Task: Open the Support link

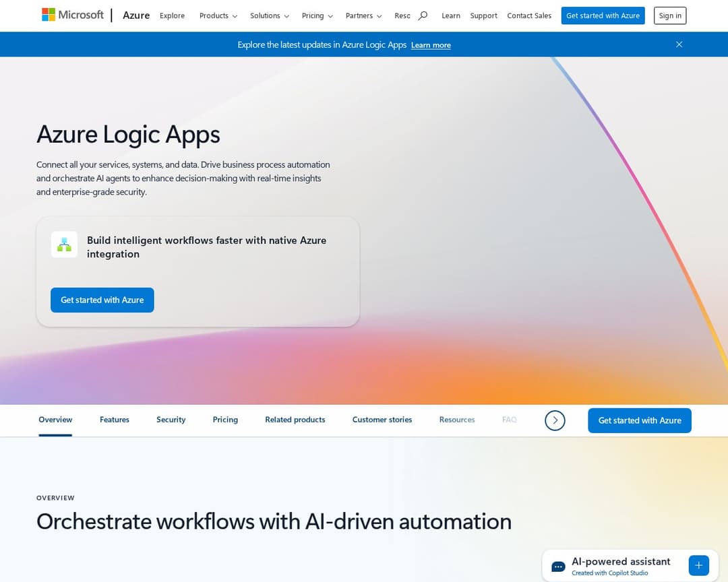Action: pyautogui.click(x=483, y=15)
